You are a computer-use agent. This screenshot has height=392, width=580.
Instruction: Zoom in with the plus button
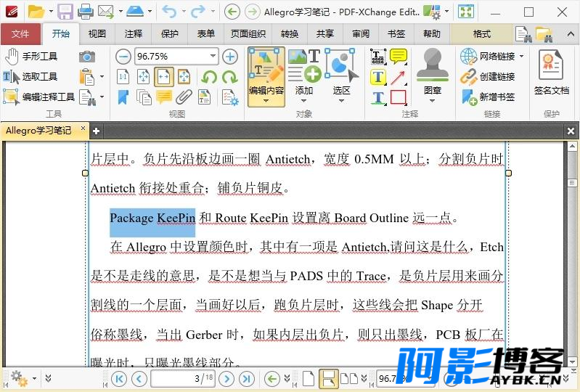[x=230, y=57]
